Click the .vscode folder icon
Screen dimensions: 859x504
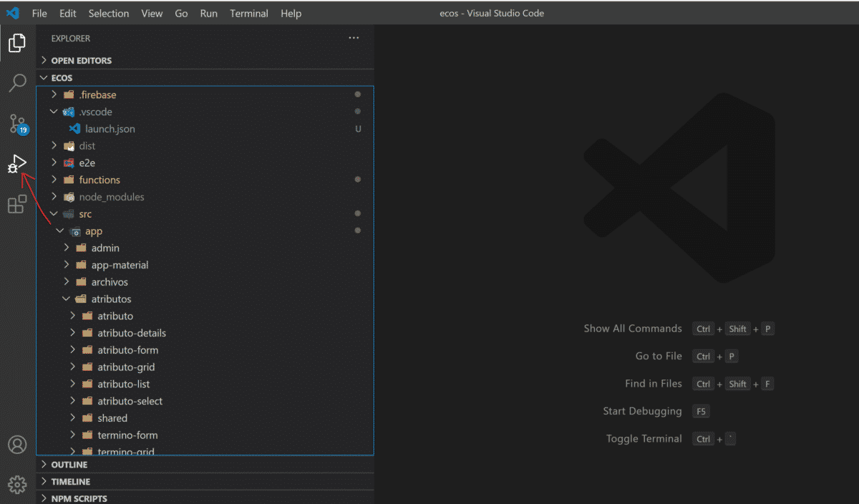click(x=69, y=112)
